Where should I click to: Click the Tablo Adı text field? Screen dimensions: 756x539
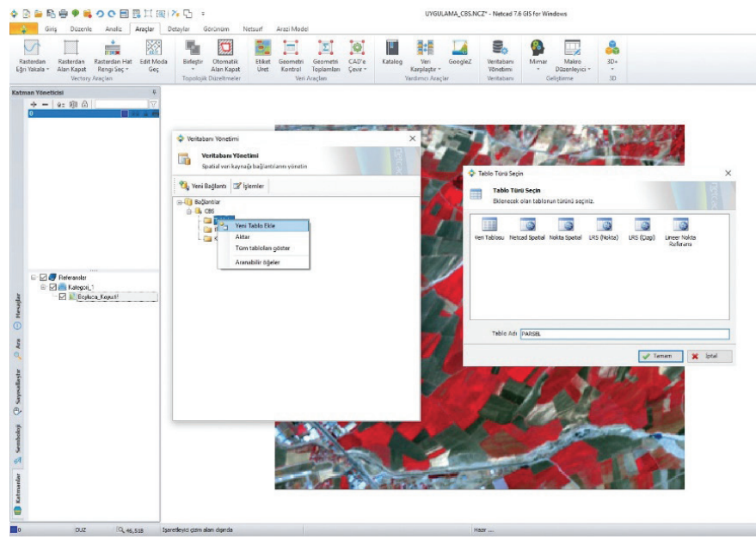(x=623, y=334)
